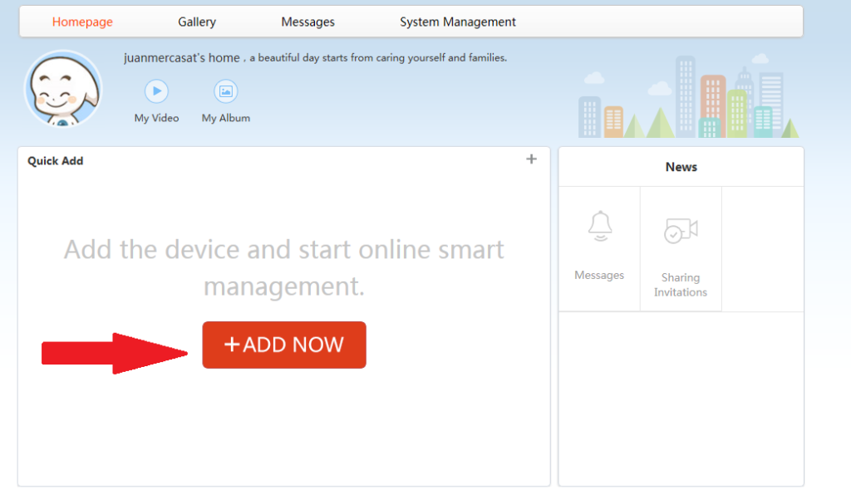Open the Sharing Invitations camera icon
The width and height of the screenshot is (851, 504).
tap(681, 231)
